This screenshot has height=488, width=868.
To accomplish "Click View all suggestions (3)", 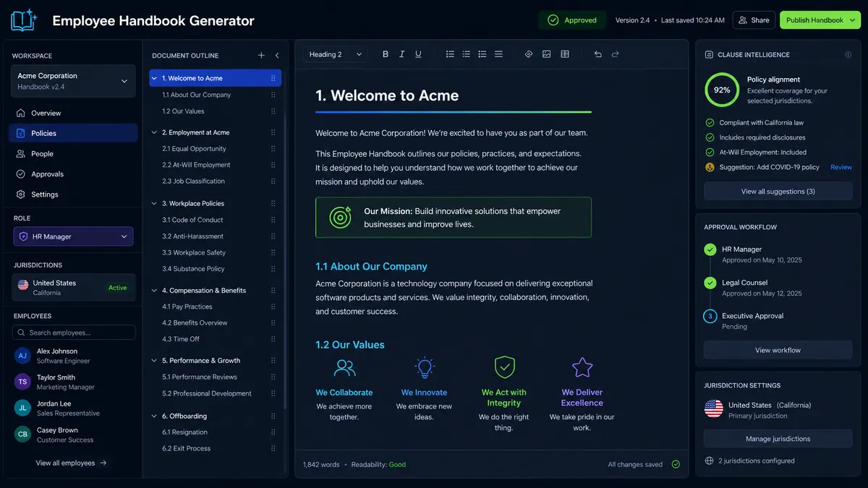I will tap(778, 192).
